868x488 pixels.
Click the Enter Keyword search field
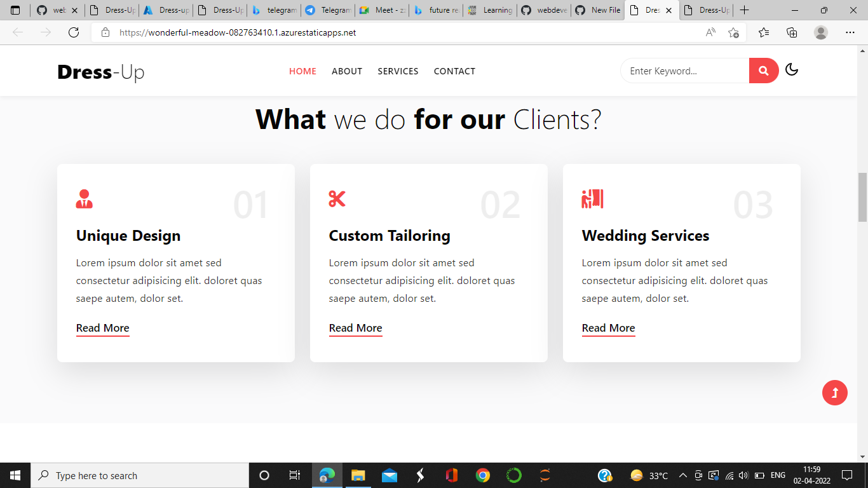[x=684, y=71]
